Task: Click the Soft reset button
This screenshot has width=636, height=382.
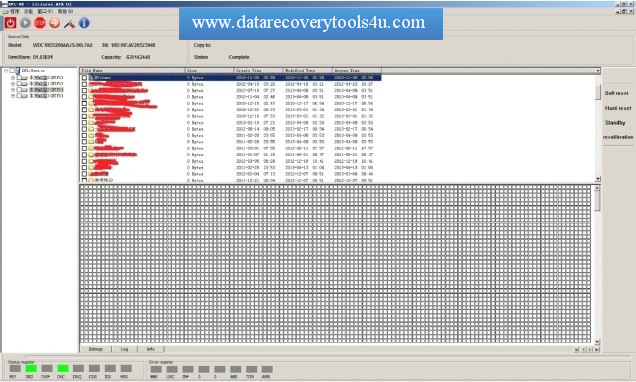Action: point(616,93)
